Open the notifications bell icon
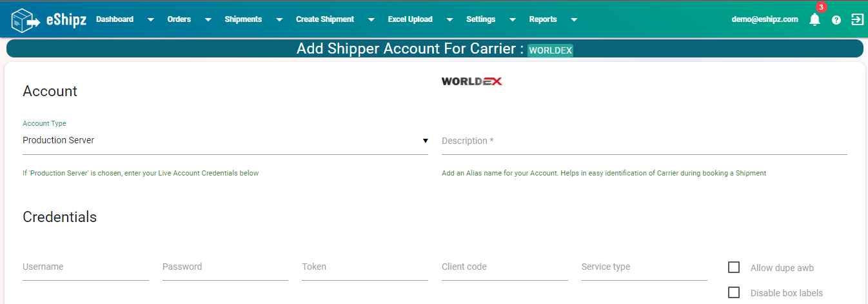The image size is (868, 304). click(x=814, y=19)
